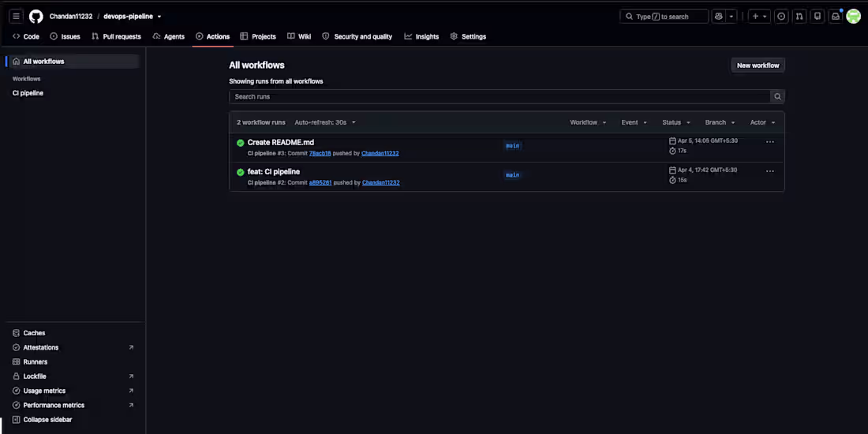Open the Auto-refresh: 30s dropdown
Image resolution: width=868 pixels, height=434 pixels.
325,122
